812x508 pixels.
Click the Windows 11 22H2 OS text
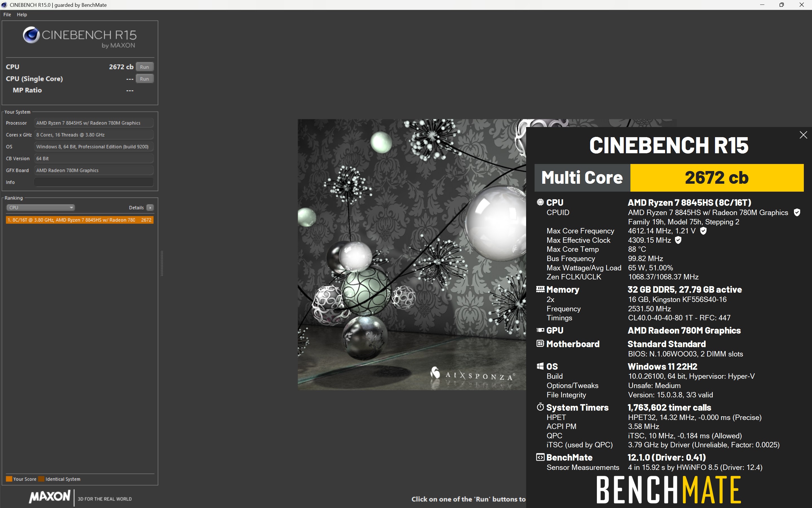click(662, 366)
